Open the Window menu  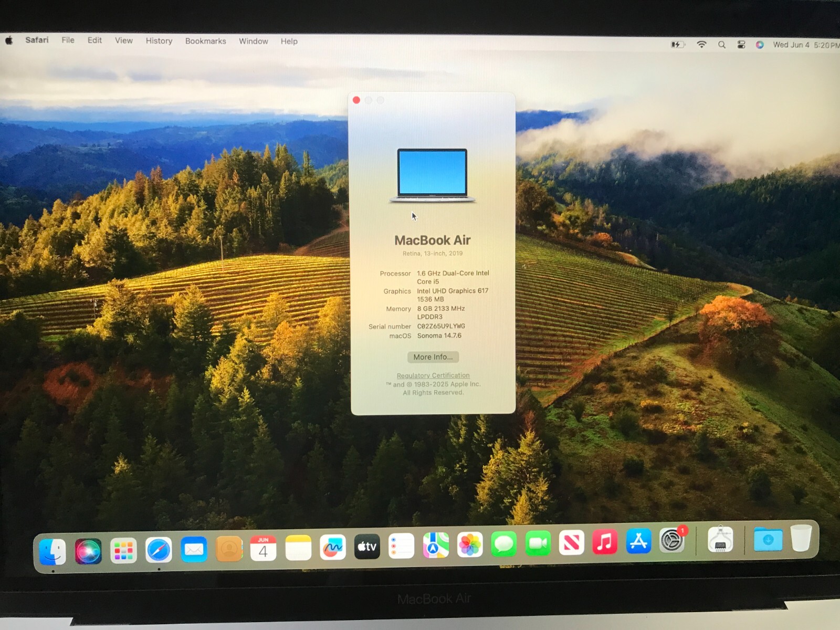pyautogui.click(x=254, y=41)
